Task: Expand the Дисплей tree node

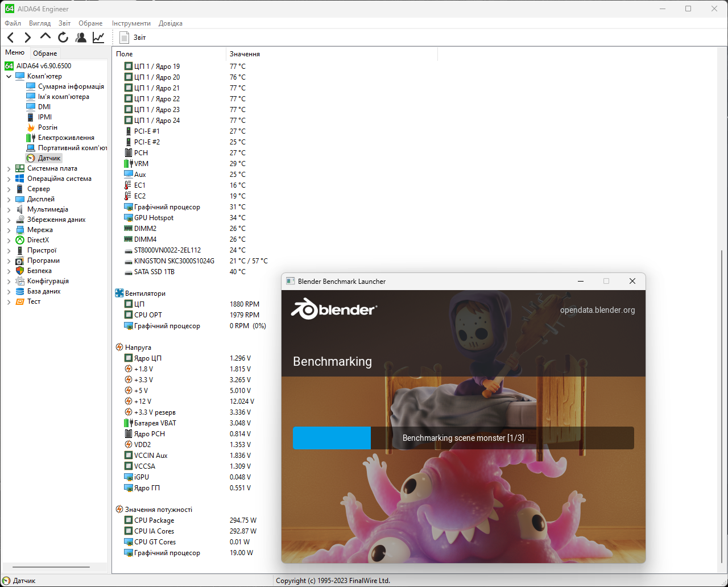Action: pos(9,199)
